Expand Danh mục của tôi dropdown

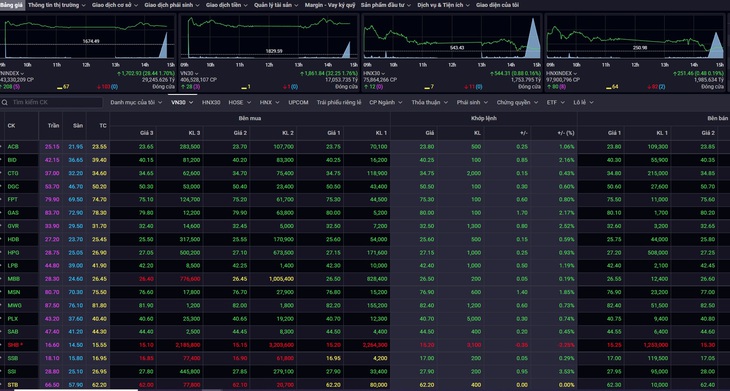(x=136, y=102)
